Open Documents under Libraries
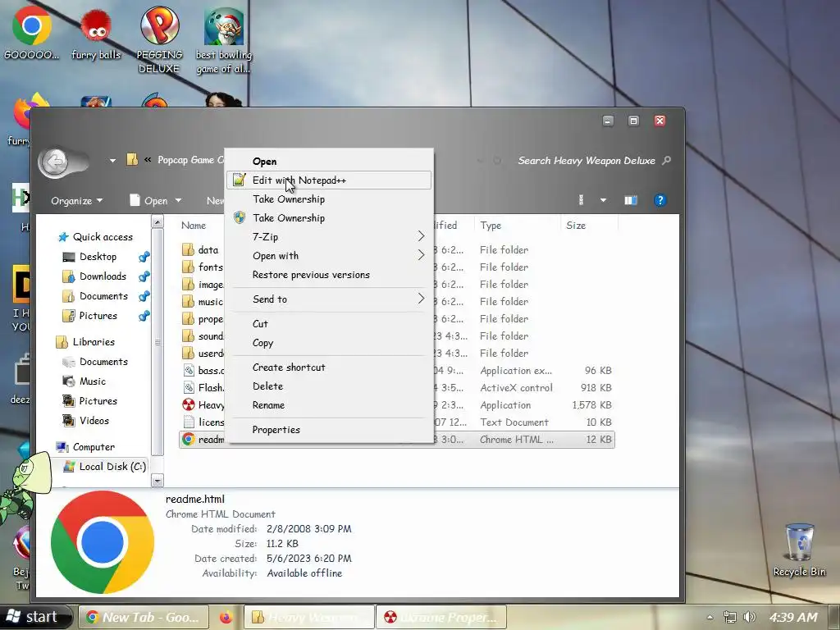 (97, 362)
